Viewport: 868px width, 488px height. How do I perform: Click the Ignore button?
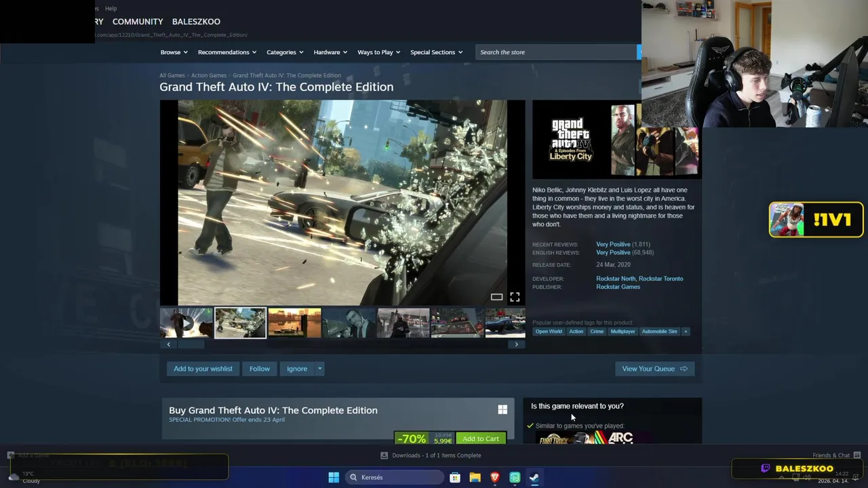(x=297, y=369)
